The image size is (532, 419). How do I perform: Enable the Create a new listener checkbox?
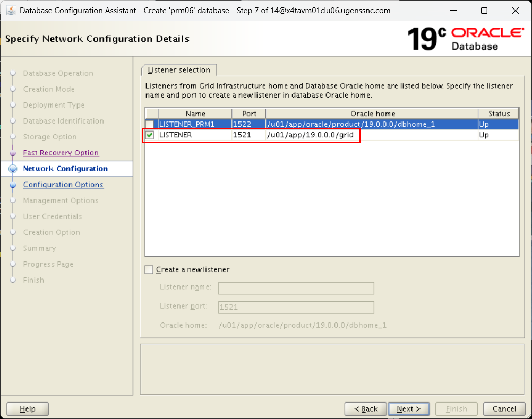tap(149, 269)
